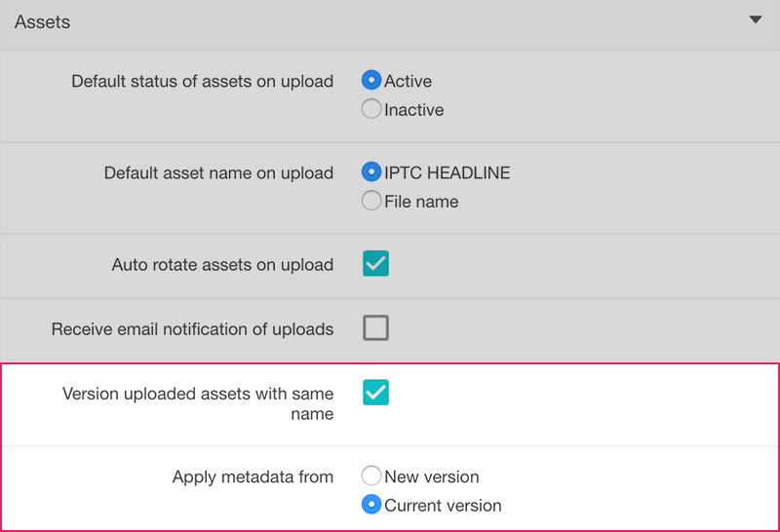Uncheck Auto rotate assets on upload

coord(375,263)
